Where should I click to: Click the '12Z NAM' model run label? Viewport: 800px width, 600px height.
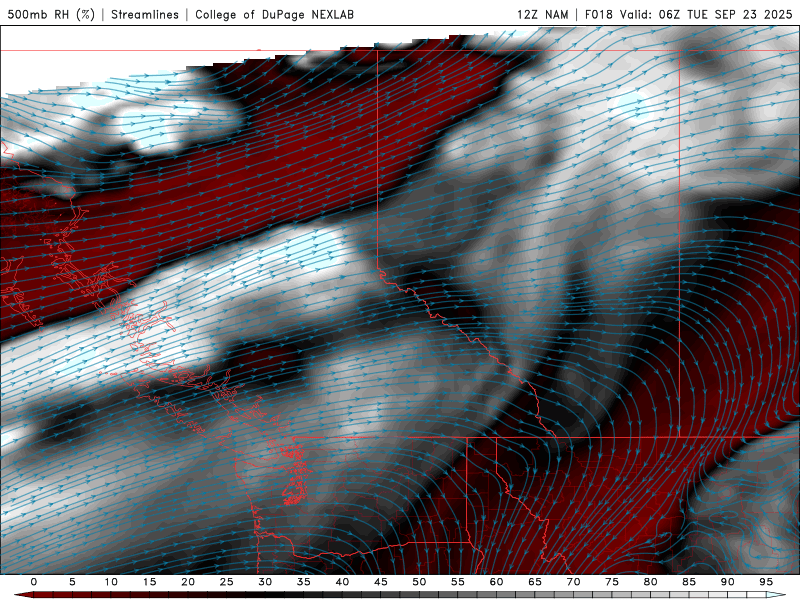click(x=542, y=14)
